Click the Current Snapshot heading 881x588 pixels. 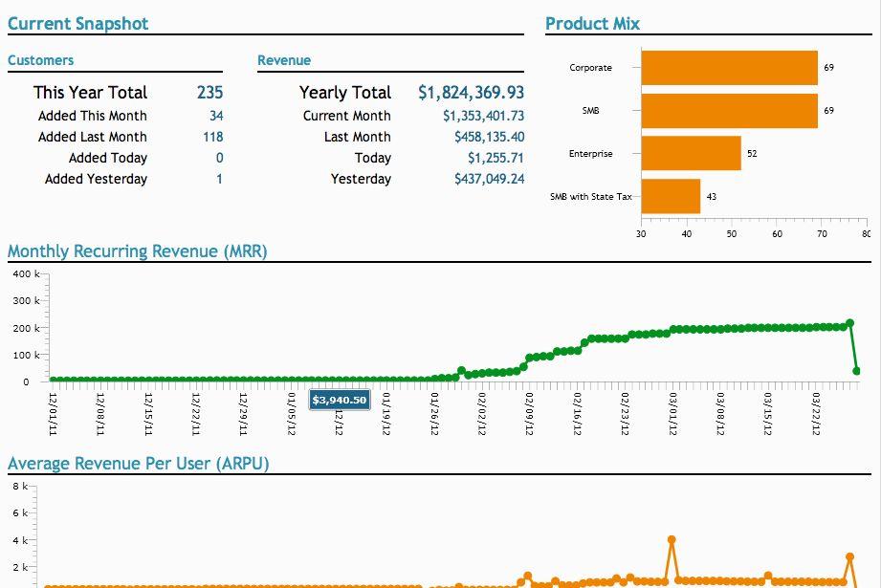tap(78, 24)
